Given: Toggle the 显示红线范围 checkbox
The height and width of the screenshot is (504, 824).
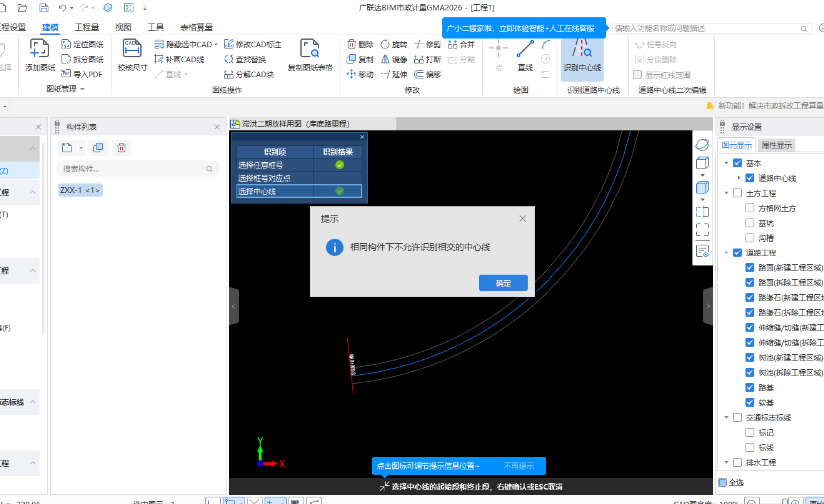Looking at the screenshot, I should point(637,75).
